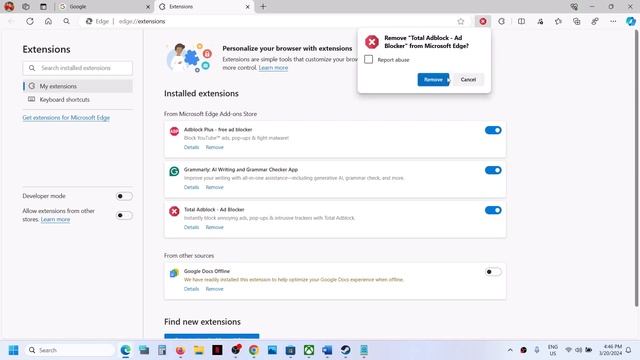Open the Extensions puzzle toolbar icon
Screen dimensions: 640x360
(x=501, y=21)
